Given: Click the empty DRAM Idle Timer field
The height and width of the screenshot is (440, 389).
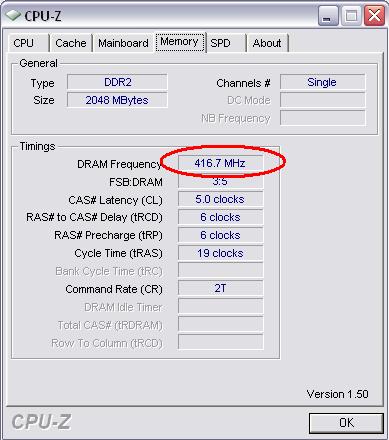Looking at the screenshot, I should coord(220,306).
